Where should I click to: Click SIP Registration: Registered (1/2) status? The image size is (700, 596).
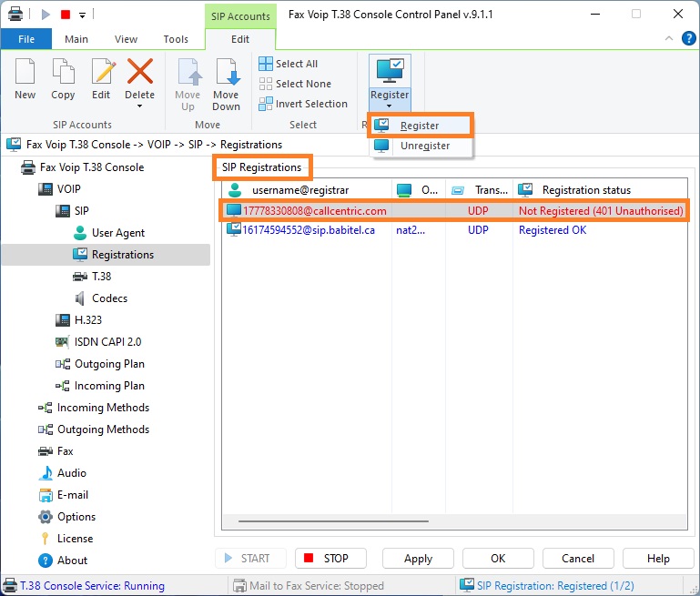tap(547, 586)
